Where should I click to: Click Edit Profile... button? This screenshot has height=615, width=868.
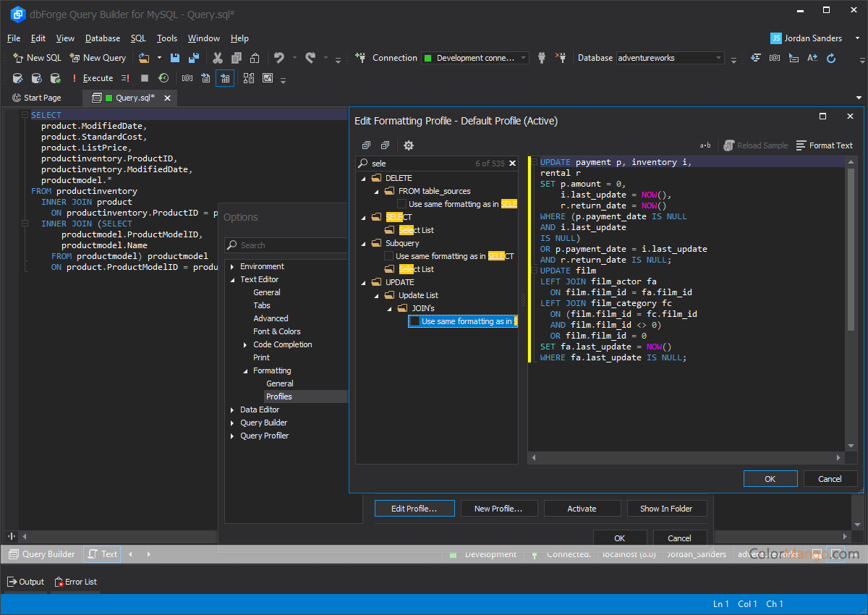(414, 509)
